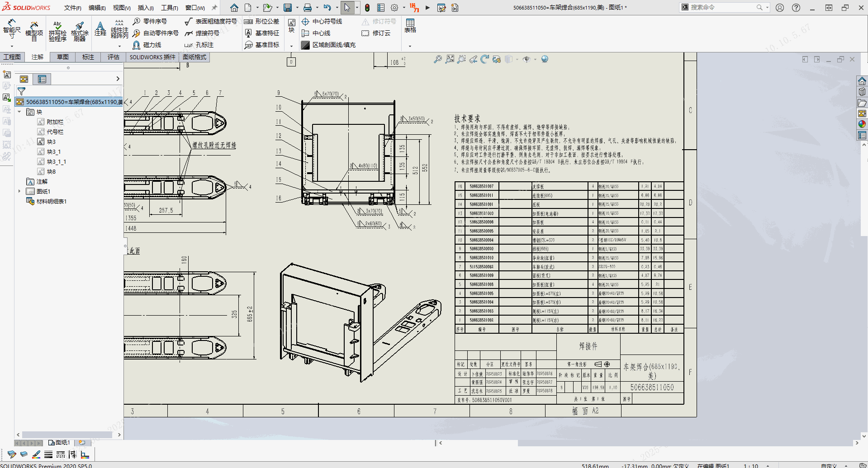Viewport: 868px width, 468px height.
Task: Apply Area Hatch/Fill (区域剖面线/填充)
Action: pos(328,45)
